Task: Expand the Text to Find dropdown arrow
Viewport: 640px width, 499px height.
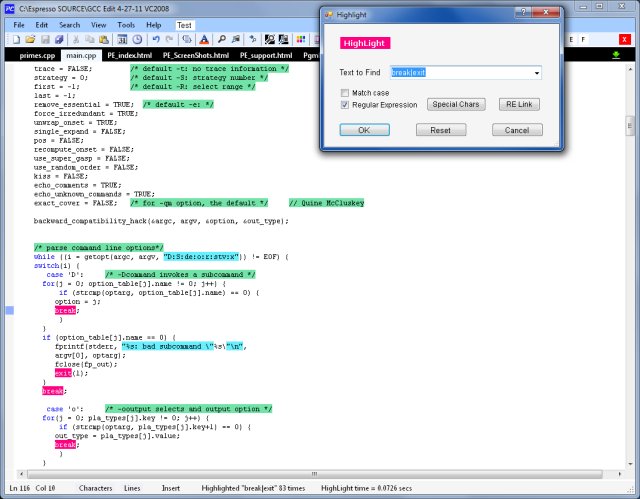Action: pos(536,73)
